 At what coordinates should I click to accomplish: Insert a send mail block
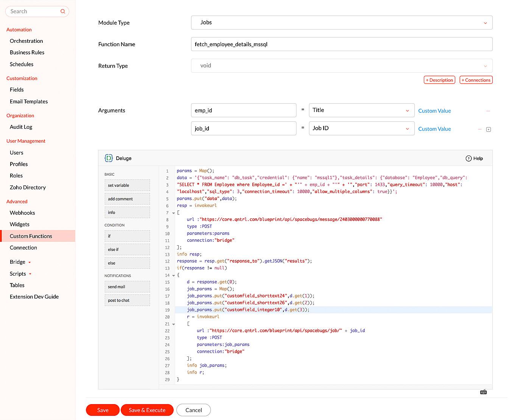click(127, 287)
